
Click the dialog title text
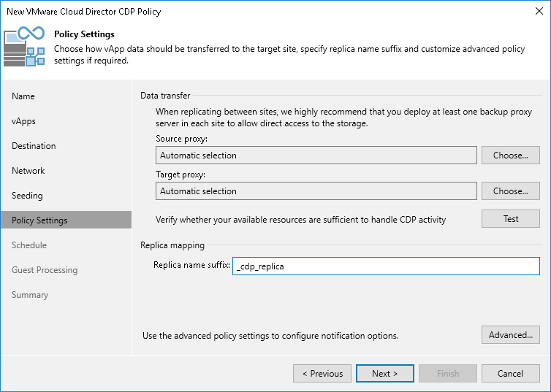tap(83, 12)
